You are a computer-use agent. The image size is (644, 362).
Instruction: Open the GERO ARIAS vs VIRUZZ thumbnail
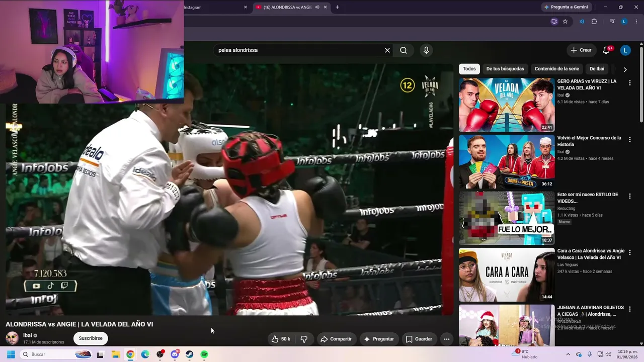[507, 105]
